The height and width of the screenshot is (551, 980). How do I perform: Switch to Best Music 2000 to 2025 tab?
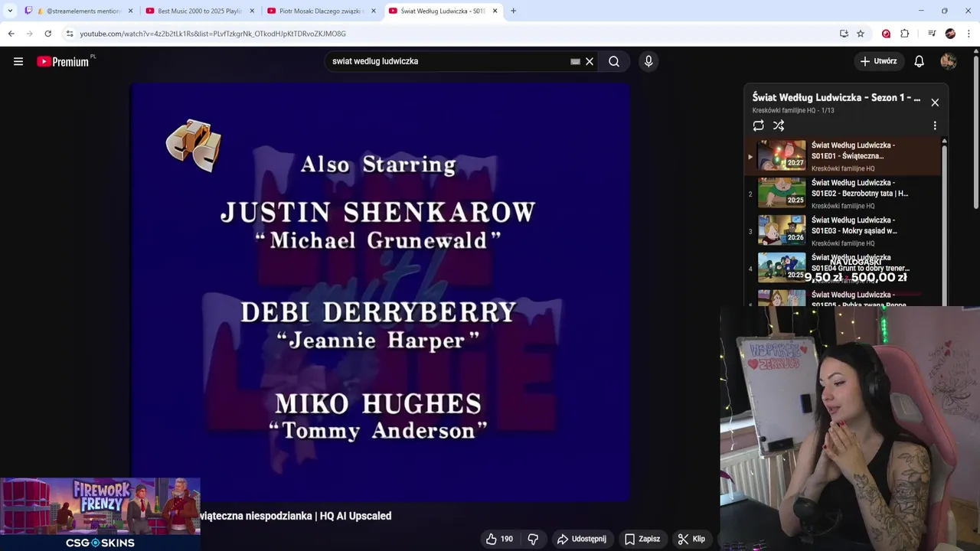coord(199,11)
